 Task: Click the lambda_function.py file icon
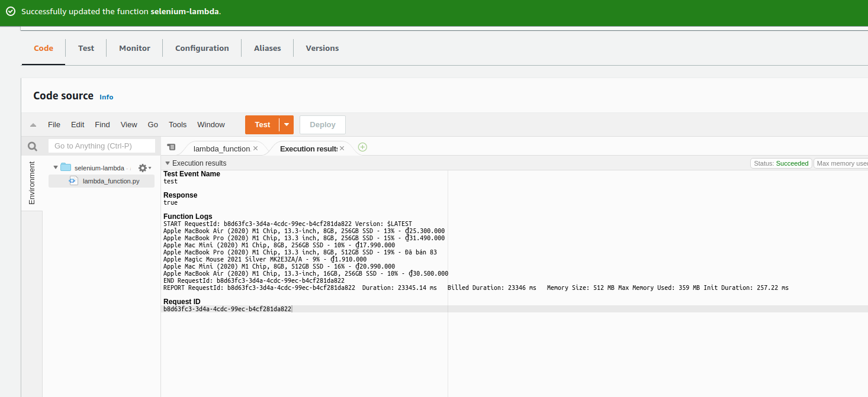coord(73,180)
